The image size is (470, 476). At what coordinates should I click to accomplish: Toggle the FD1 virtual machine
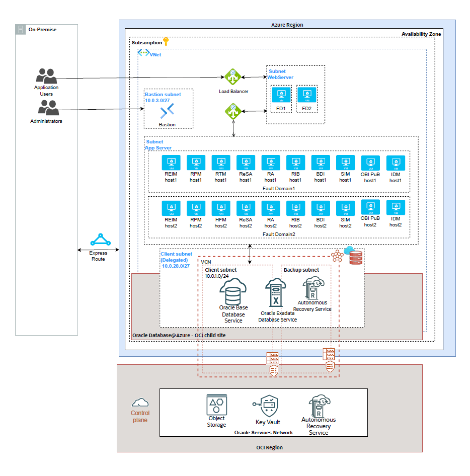click(281, 94)
